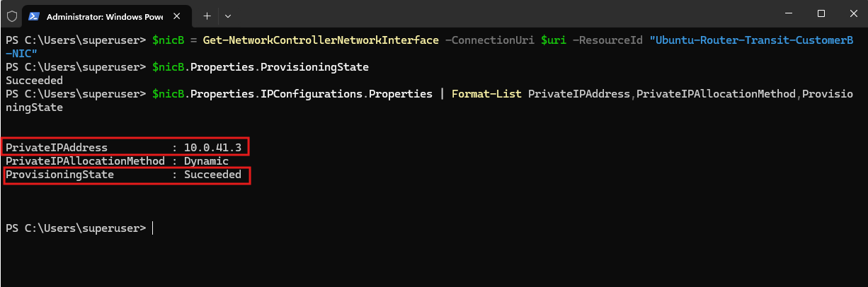Click the administrator shield icon in title bar
868x287 pixels.
[11, 16]
